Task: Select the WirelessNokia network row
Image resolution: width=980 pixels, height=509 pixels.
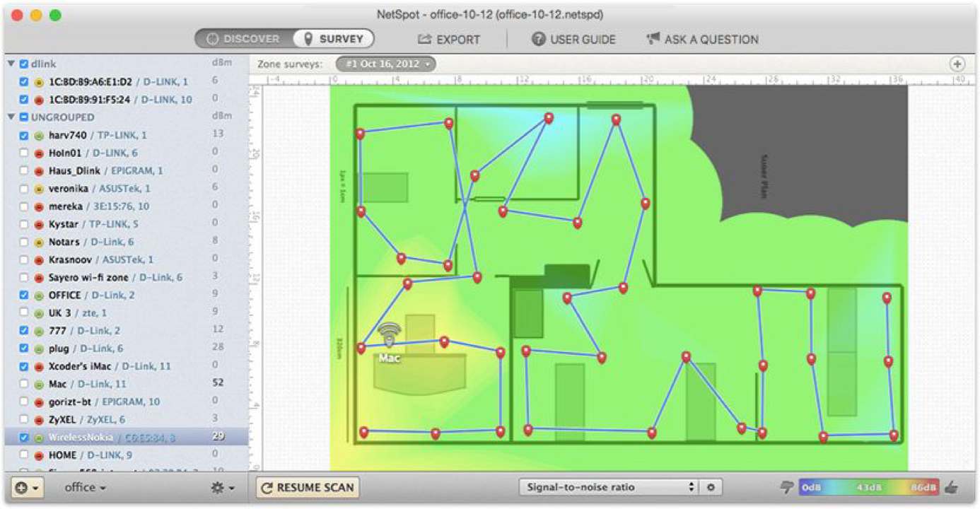Action: pyautogui.click(x=126, y=438)
